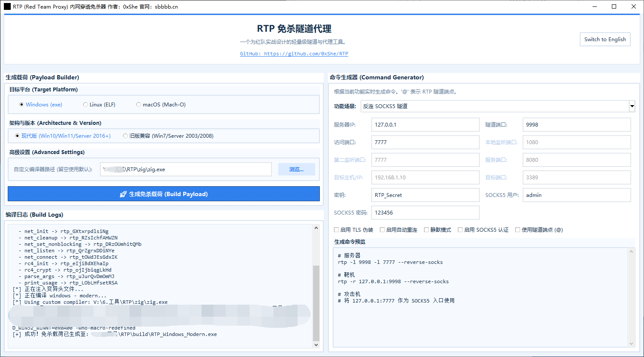644x357 pixels.
Task: Click the SOCKS5 入口使用 preview line
Action: click(x=396, y=301)
